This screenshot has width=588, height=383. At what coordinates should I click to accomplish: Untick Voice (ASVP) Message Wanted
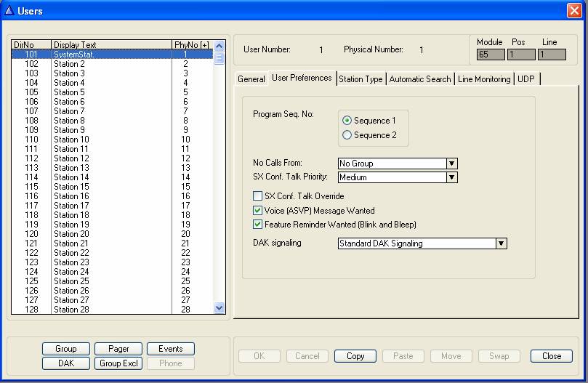(257, 210)
